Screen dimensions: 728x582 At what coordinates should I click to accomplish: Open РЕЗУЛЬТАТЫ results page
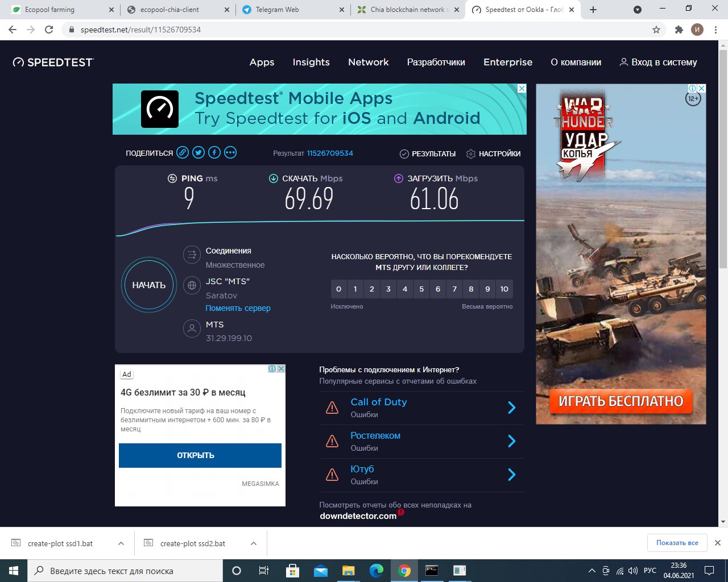pos(428,153)
